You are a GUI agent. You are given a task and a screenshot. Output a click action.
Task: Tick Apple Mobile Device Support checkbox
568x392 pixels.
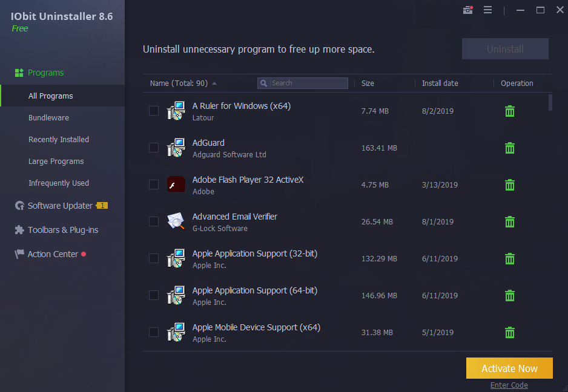click(153, 332)
